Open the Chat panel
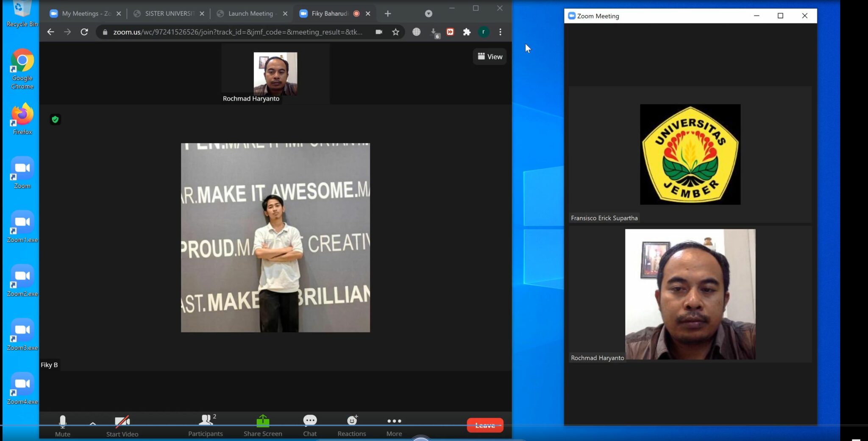 click(x=310, y=426)
